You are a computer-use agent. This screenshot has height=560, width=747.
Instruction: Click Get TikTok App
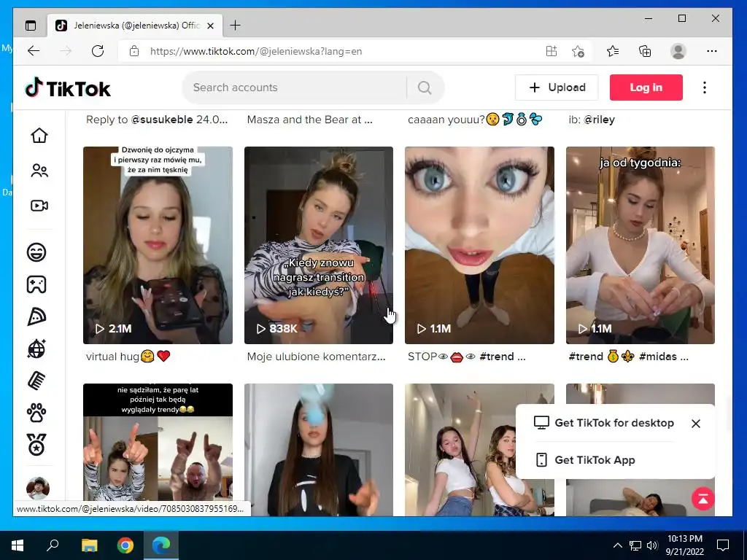(x=586, y=460)
